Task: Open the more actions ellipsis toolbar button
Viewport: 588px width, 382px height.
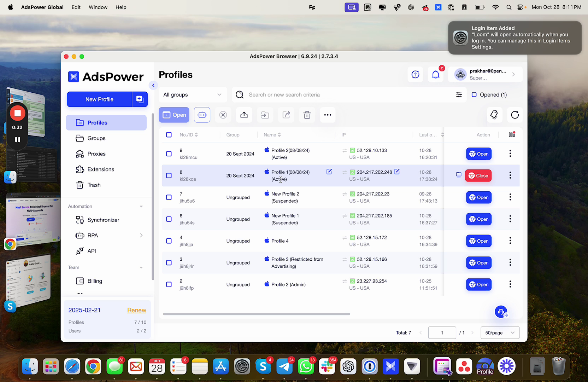Action: 328,115
